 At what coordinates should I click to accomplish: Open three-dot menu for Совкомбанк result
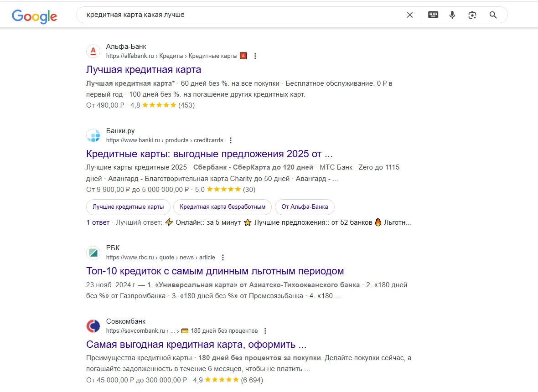265,331
